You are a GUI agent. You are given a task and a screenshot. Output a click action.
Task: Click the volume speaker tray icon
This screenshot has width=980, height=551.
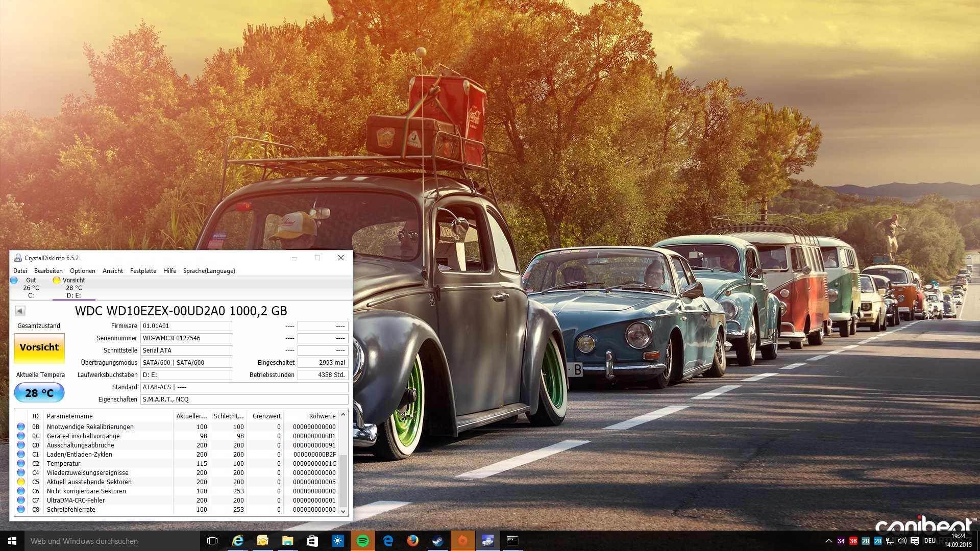tap(902, 541)
